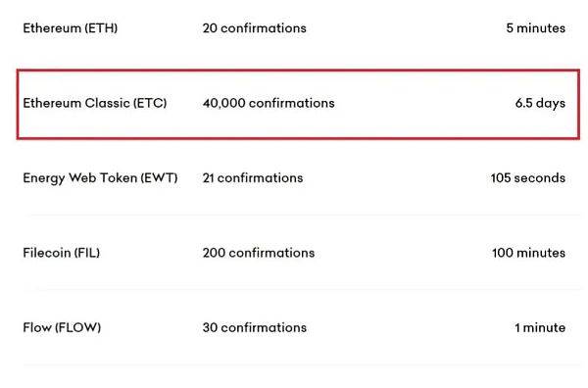Screen dimensions: 588x388
Task: Select Ethereum Classic (ETC) row label
Action: pos(95,103)
